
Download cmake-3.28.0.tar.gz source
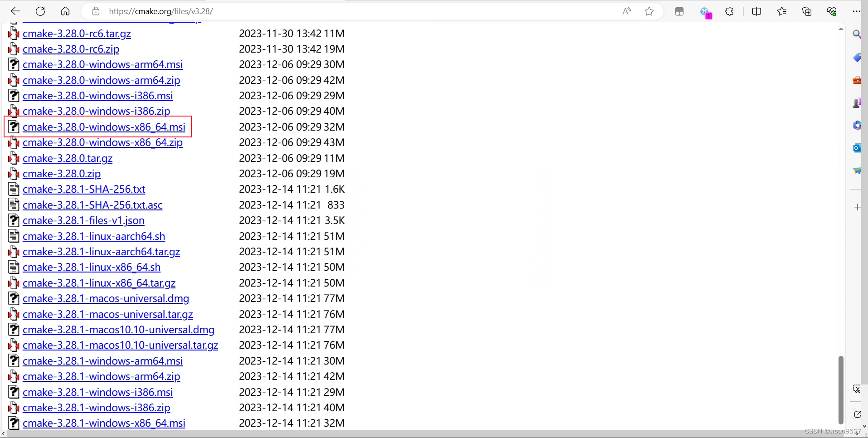click(68, 158)
